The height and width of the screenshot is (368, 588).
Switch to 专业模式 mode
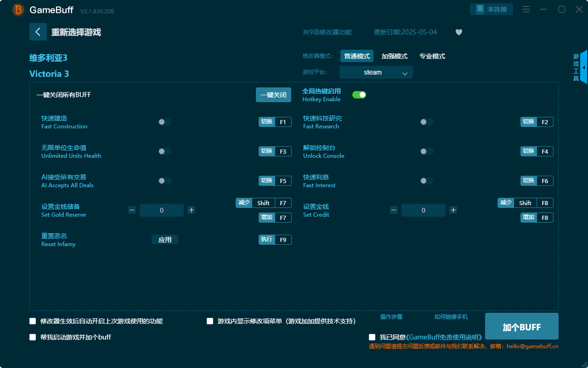coord(432,56)
